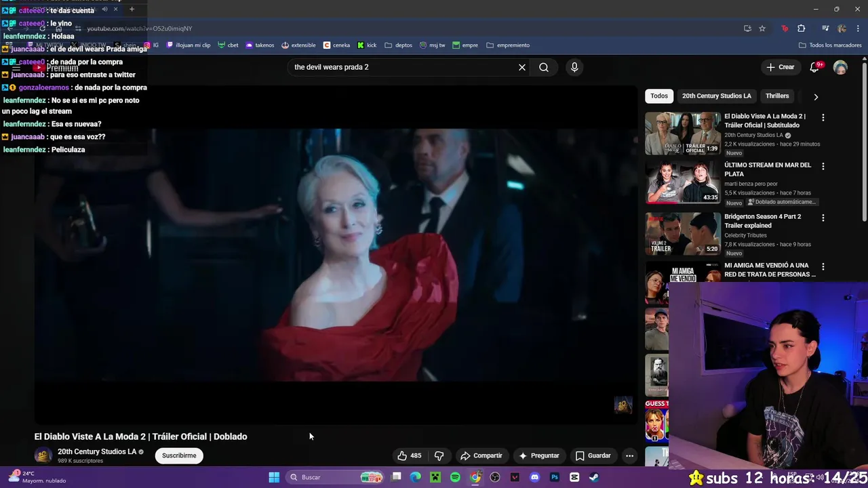
Task: Clear the YouTube search box text
Action: click(x=522, y=67)
